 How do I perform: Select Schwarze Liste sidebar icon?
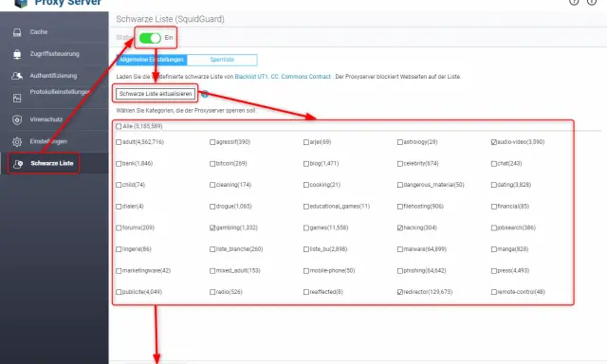18,164
